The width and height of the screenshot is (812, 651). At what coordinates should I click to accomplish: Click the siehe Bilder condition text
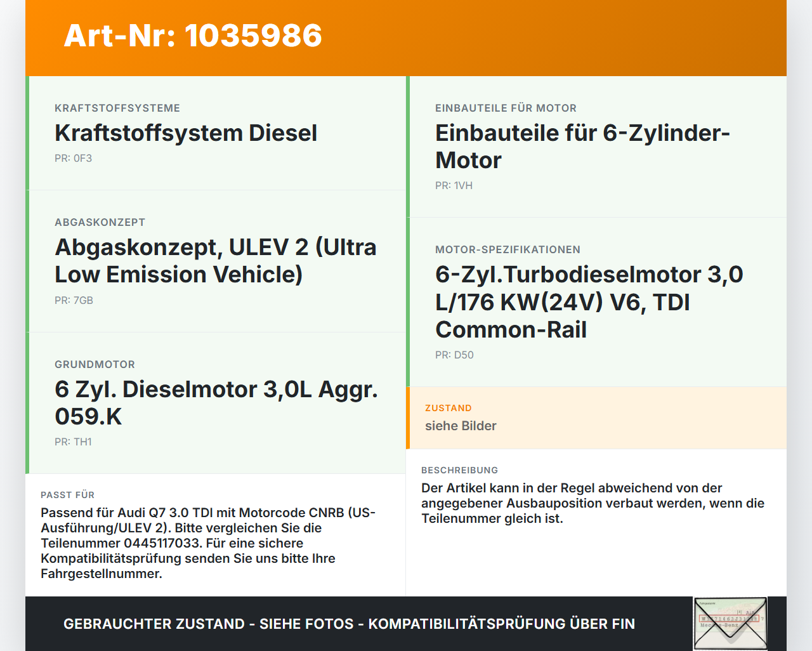click(461, 426)
